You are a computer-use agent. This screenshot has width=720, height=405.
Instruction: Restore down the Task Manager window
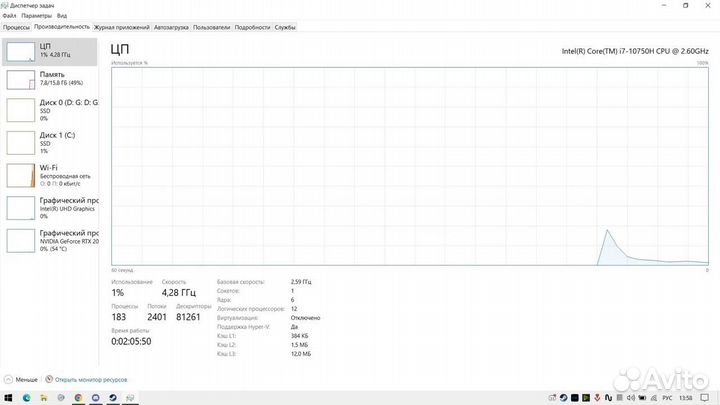click(x=686, y=6)
